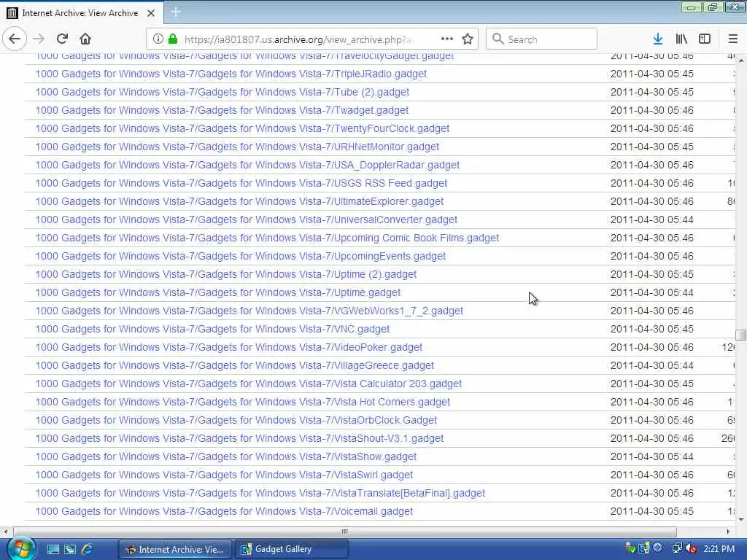Open UpcomingEvents.gadget link
The image size is (747, 560).
[241, 256]
